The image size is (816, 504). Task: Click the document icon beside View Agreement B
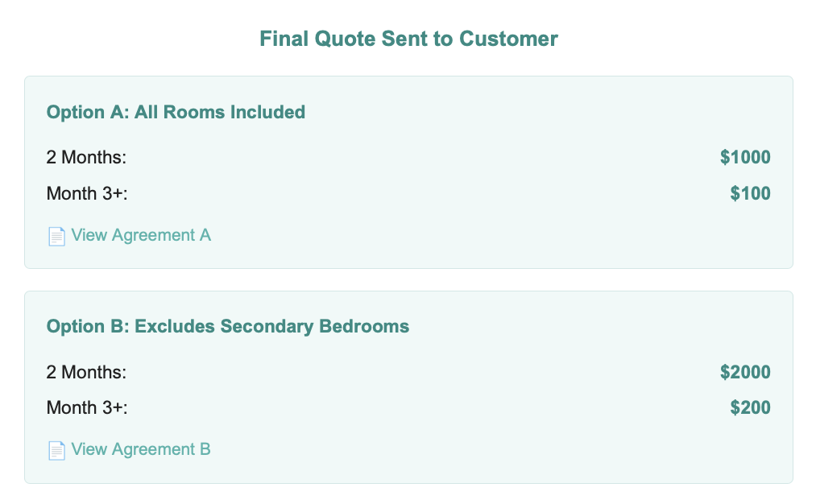click(56, 450)
